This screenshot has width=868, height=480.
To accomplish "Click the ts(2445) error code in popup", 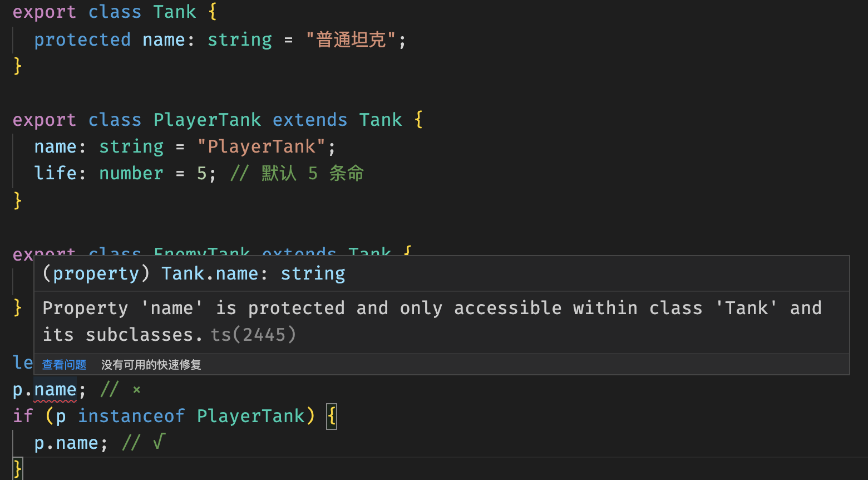I will click(x=253, y=335).
